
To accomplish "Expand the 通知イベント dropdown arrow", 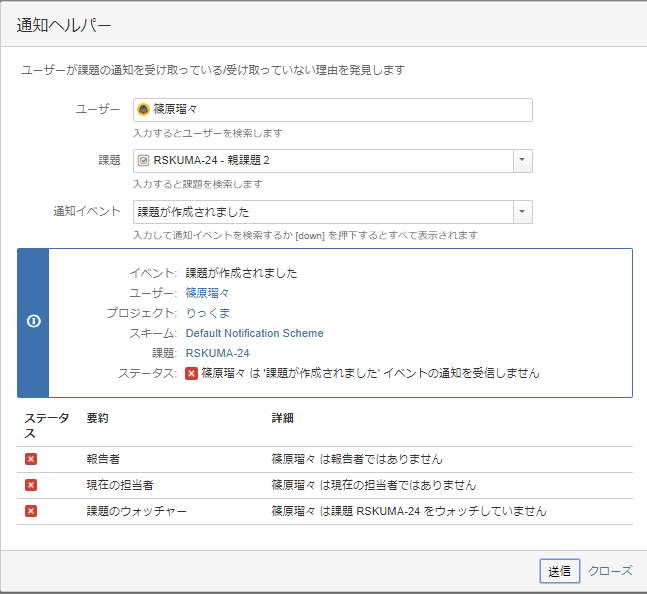I will (522, 212).
